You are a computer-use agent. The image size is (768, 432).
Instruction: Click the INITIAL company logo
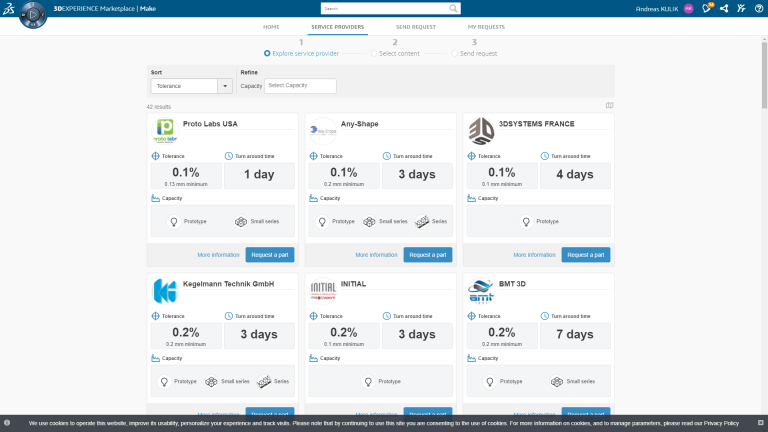[x=323, y=291]
